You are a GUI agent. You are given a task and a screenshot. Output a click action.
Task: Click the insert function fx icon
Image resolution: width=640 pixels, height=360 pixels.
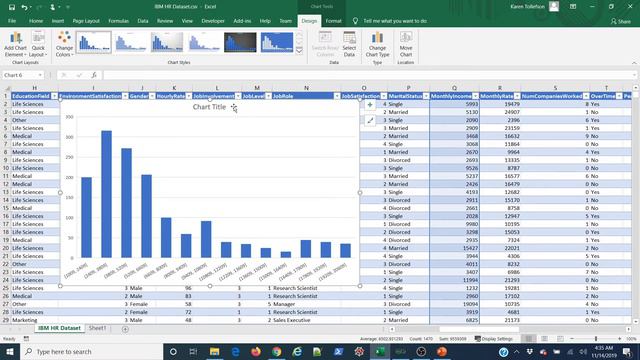(x=94, y=75)
